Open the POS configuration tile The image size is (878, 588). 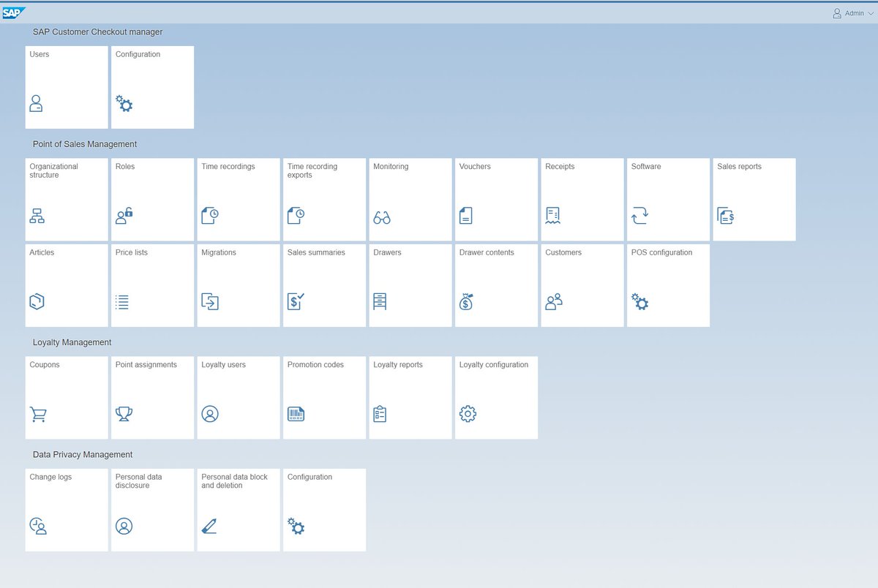click(x=669, y=286)
